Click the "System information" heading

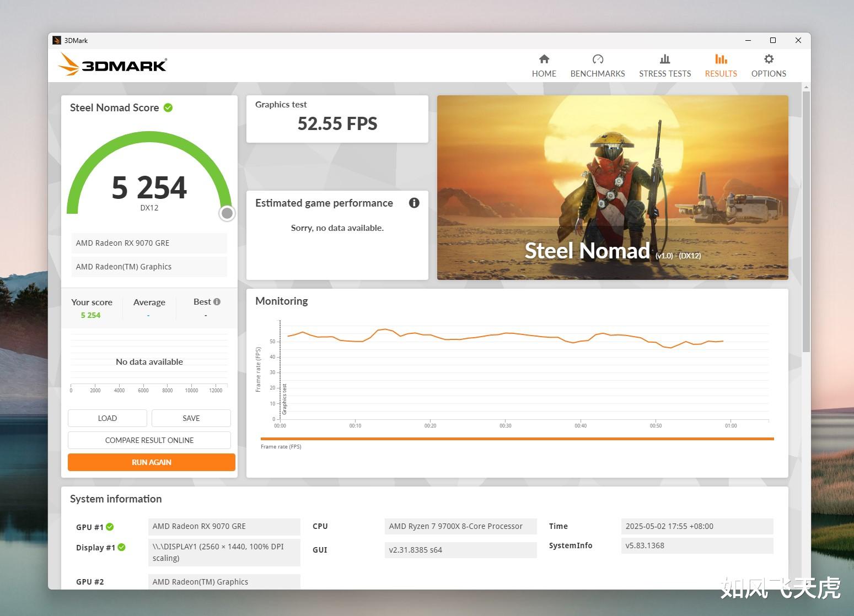[116, 499]
